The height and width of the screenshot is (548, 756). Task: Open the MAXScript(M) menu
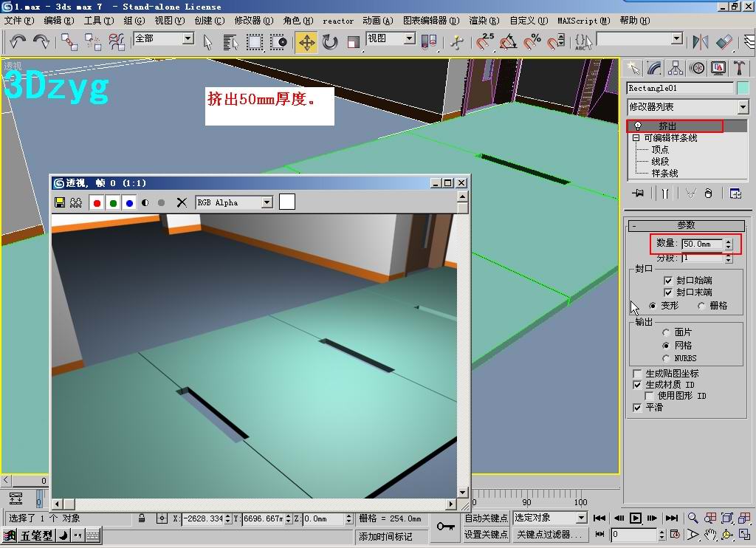[x=583, y=20]
